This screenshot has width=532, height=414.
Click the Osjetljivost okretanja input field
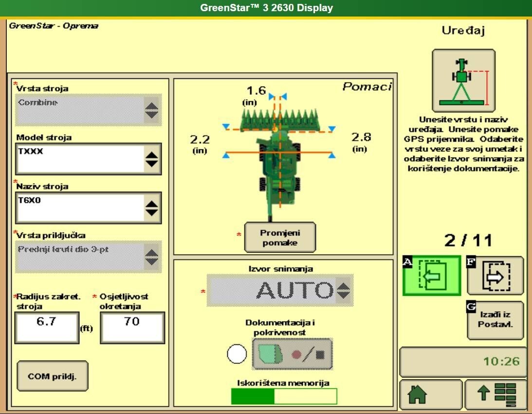click(132, 327)
